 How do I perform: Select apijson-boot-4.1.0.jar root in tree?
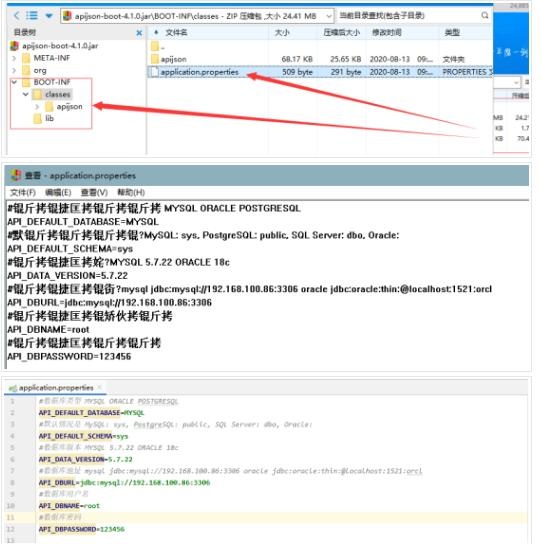[60, 46]
